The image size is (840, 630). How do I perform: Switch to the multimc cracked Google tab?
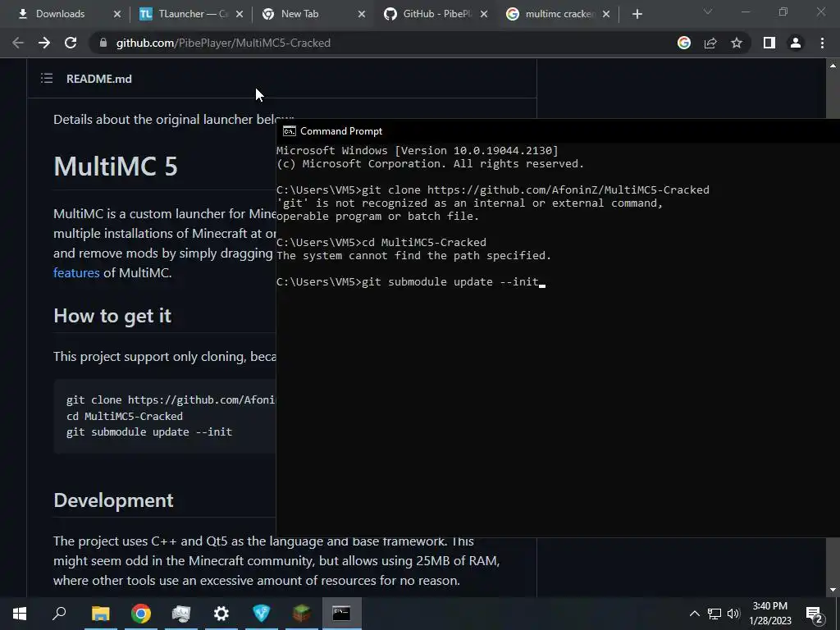click(x=555, y=14)
